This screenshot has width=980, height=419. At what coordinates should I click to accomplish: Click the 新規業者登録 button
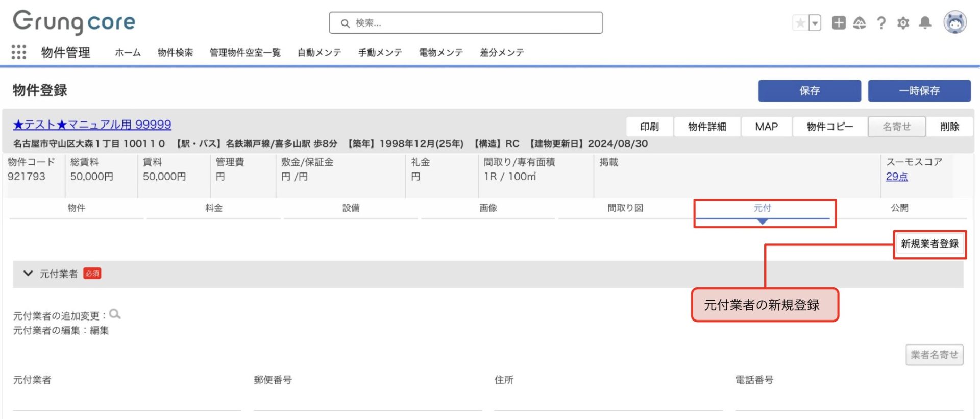point(929,244)
